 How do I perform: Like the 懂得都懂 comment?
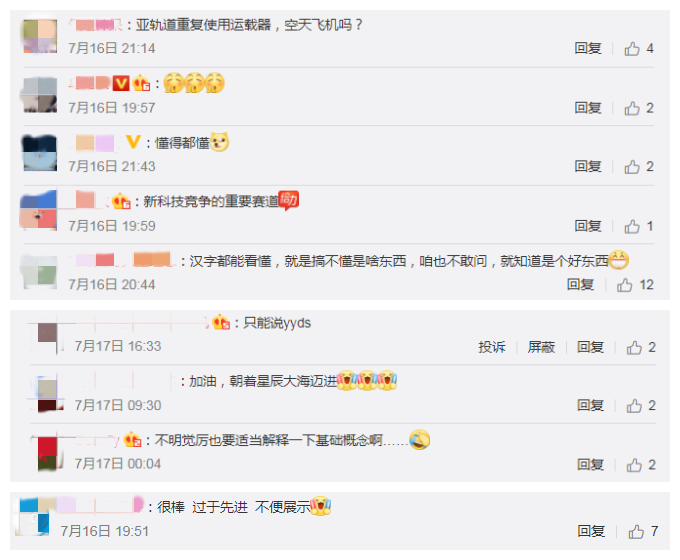(x=632, y=167)
